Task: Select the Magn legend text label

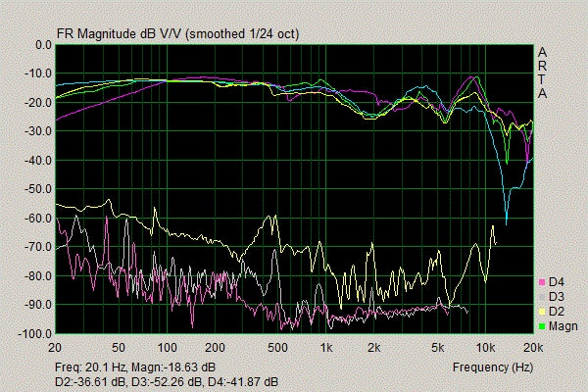Action: tap(563, 325)
